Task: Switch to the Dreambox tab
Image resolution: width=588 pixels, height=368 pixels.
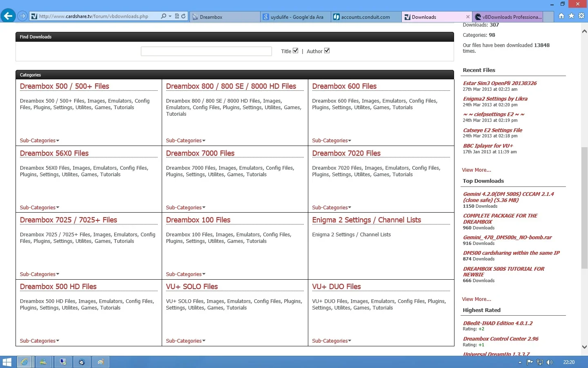Action: coord(225,17)
